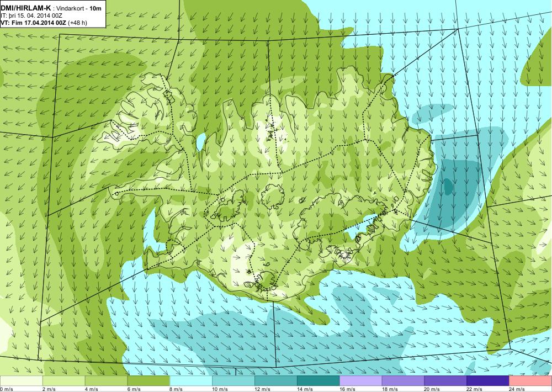The image size is (552, 392).
Task: Click the "16 m/s" legend label
Action: pos(347,389)
